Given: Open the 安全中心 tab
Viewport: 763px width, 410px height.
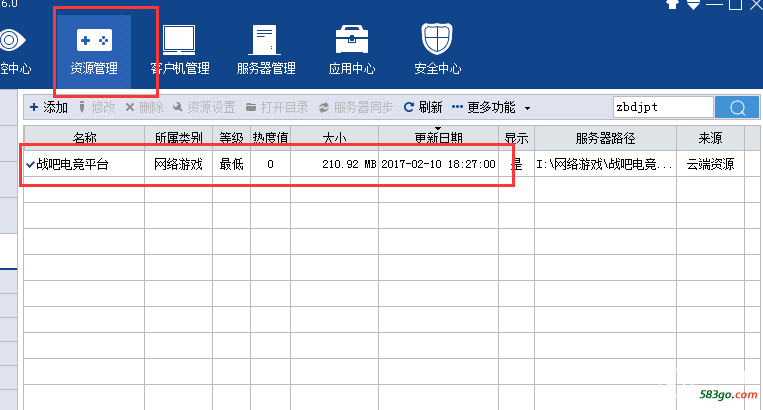Looking at the screenshot, I should pos(437,51).
